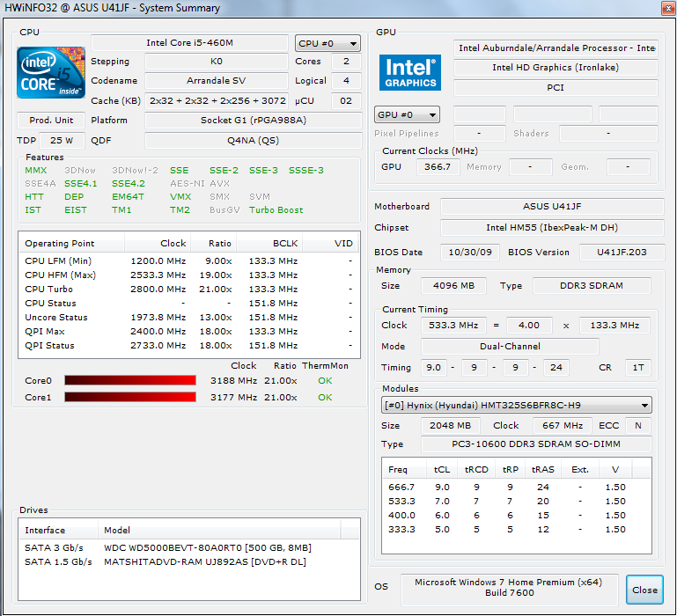Click the BCLK column header

[x=269, y=243]
